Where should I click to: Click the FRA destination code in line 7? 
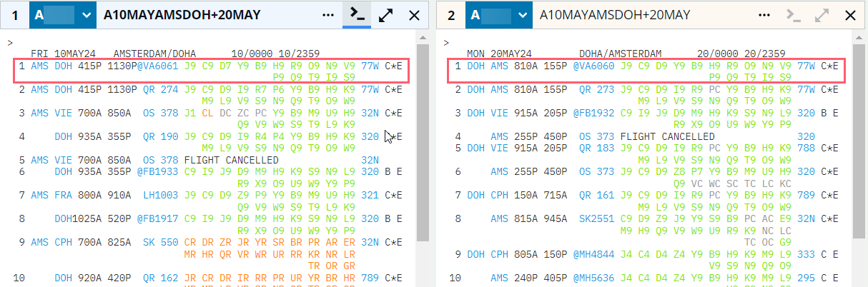pos(63,195)
